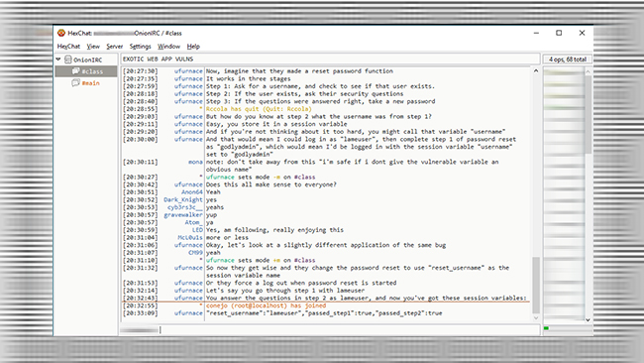Viewport: 644px width, 363px height.
Task: Open the Server menu
Action: 115,47
